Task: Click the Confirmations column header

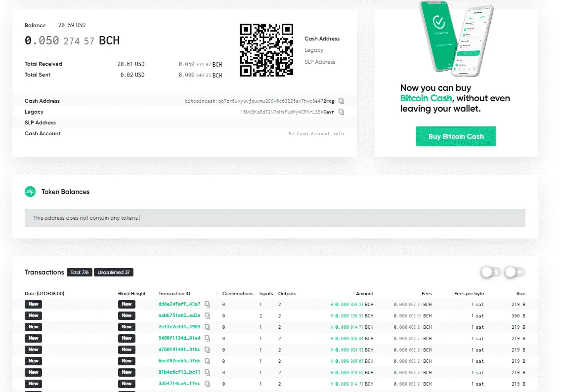Action: (238, 294)
